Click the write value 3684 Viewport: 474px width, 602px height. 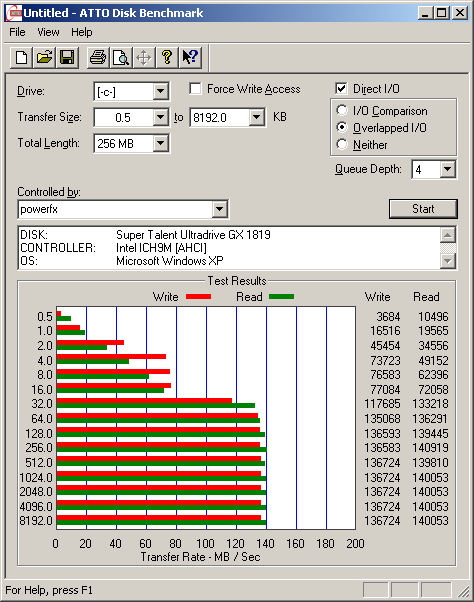click(x=388, y=317)
